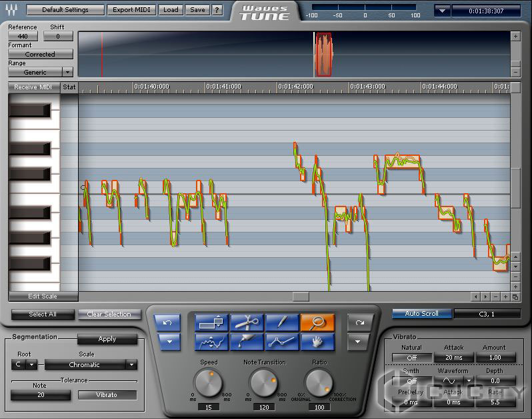The height and width of the screenshot is (419, 532).
Task: Select the Line segment tool
Action: point(282,342)
